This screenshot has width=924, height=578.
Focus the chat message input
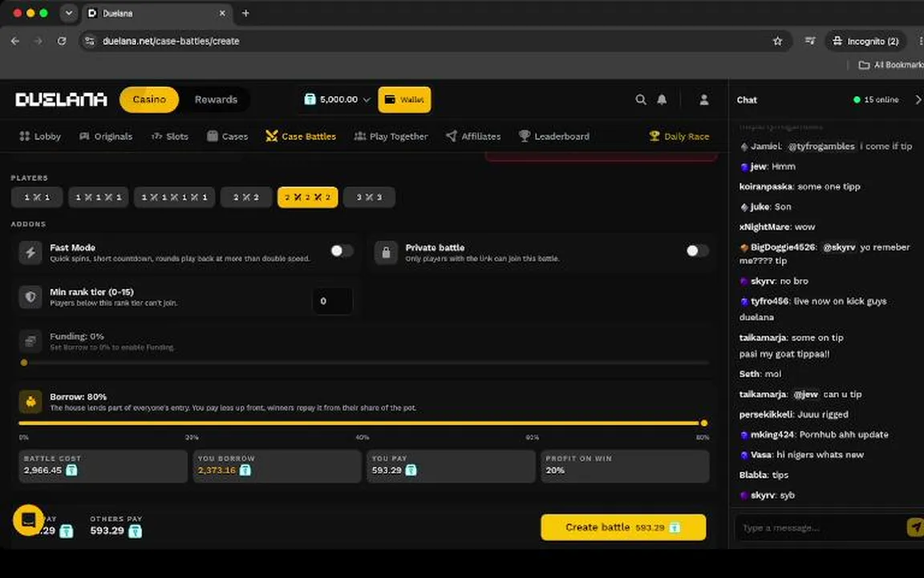[819, 527]
